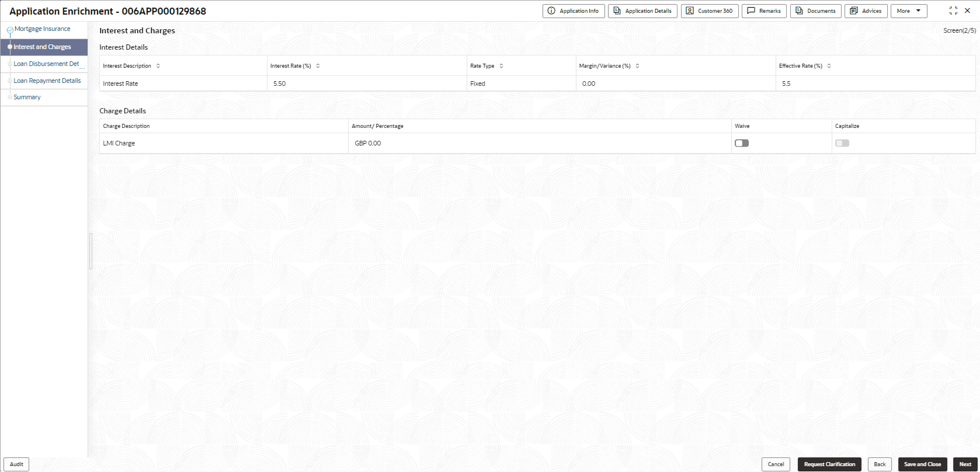Sort by Interest Description column

coord(158,66)
